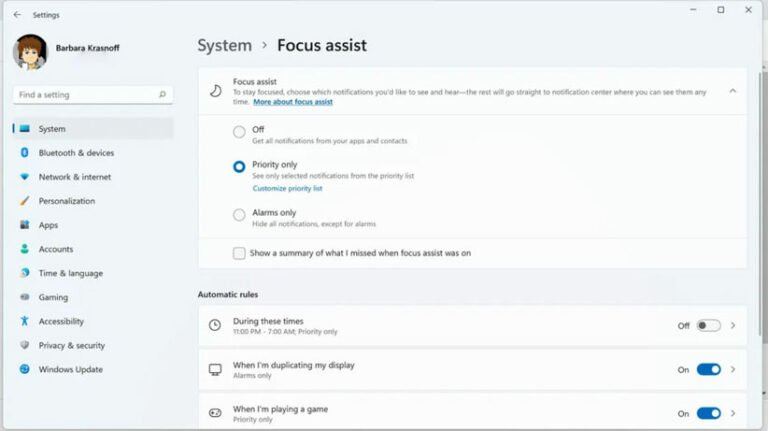Image resolution: width=768 pixels, height=431 pixels.
Task: Click the back arrow in Settings
Action: point(17,15)
